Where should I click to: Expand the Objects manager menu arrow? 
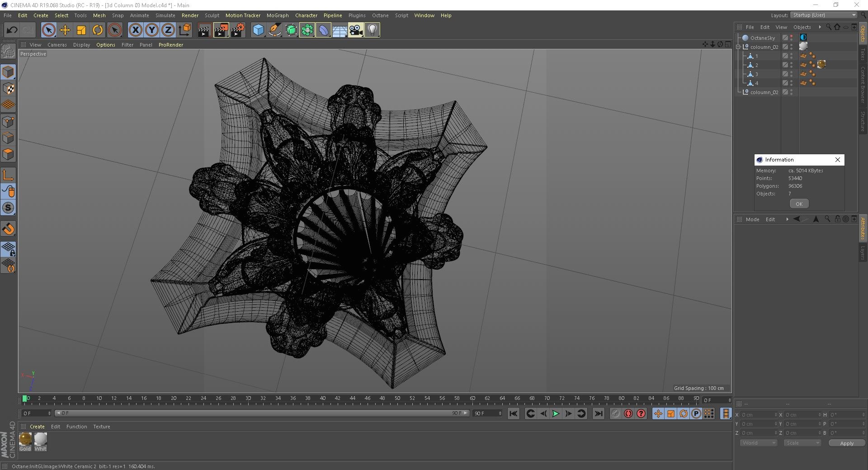pos(820,27)
